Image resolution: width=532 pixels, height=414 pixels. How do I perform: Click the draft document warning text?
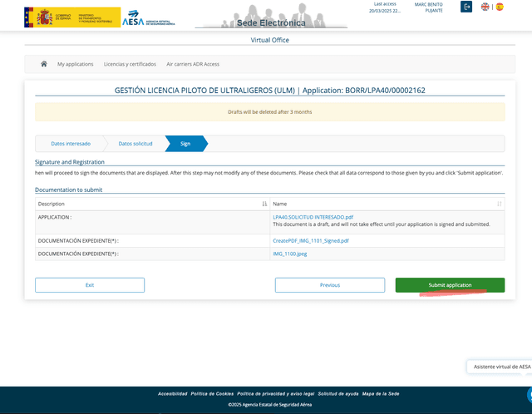click(382, 224)
